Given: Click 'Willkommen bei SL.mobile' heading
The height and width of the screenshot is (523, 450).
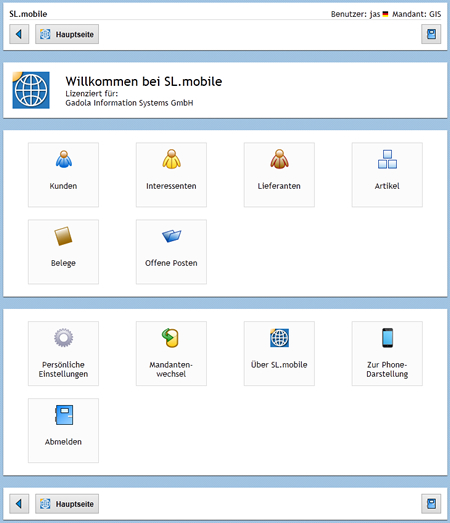Looking at the screenshot, I should [144, 81].
